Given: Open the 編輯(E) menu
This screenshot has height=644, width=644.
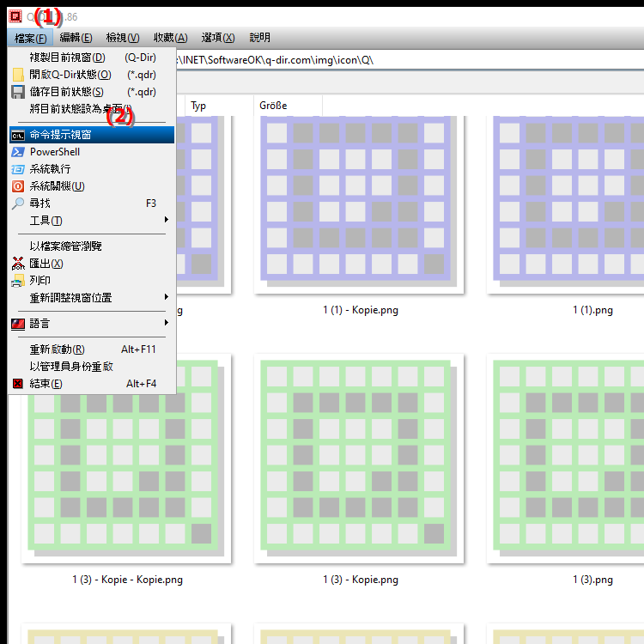Looking at the screenshot, I should [76, 38].
